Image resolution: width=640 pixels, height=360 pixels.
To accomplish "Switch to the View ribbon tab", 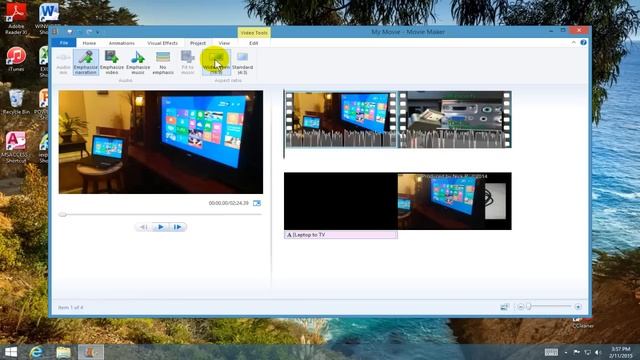I will pyautogui.click(x=224, y=43).
